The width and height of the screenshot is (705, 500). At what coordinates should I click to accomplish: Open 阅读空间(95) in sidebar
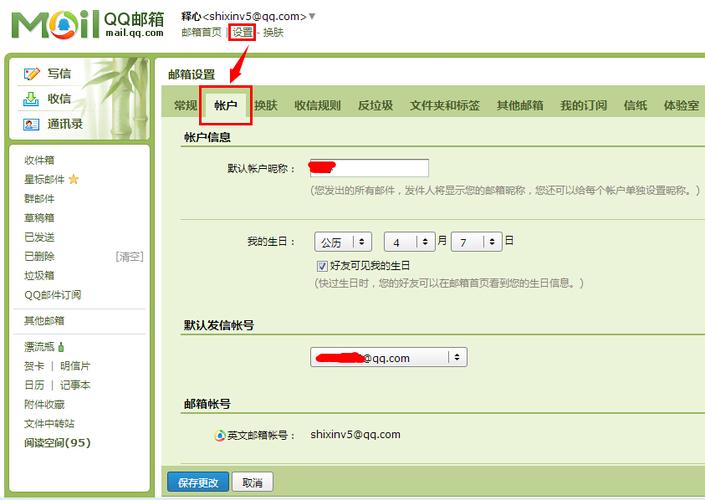click(57, 443)
